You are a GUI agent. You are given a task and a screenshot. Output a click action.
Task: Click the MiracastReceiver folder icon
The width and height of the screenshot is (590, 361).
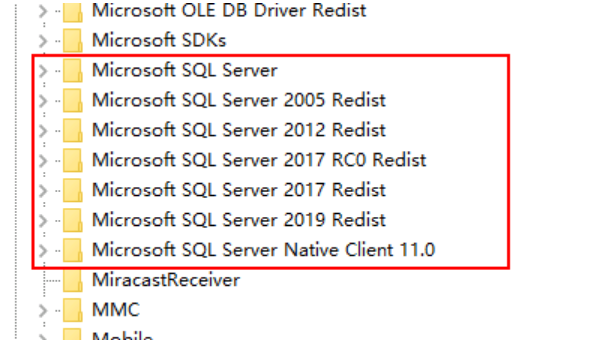tap(73, 280)
